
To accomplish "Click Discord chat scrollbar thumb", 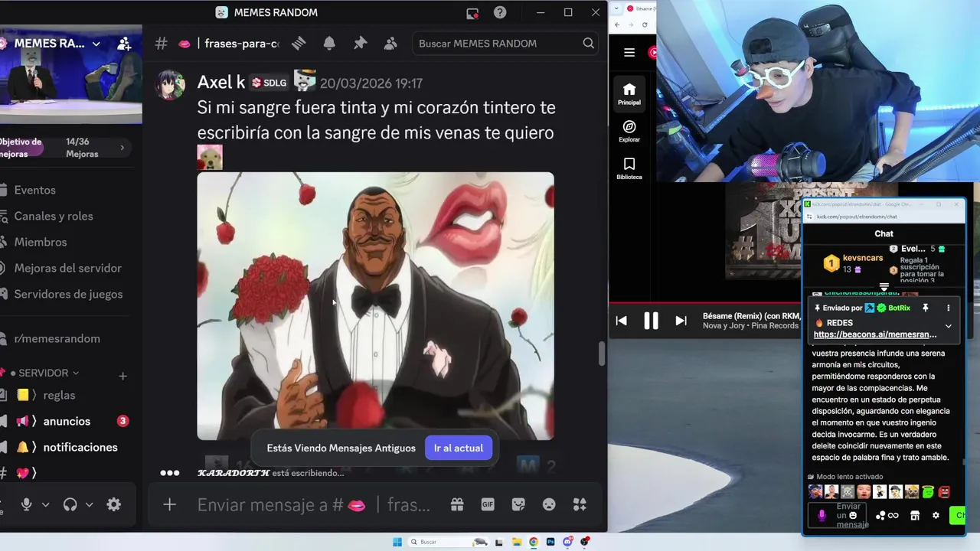I will tap(602, 354).
